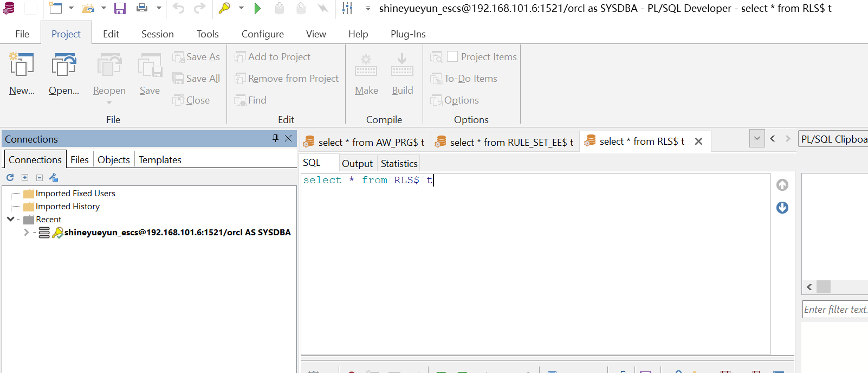Click the Log on key icon

(224, 8)
